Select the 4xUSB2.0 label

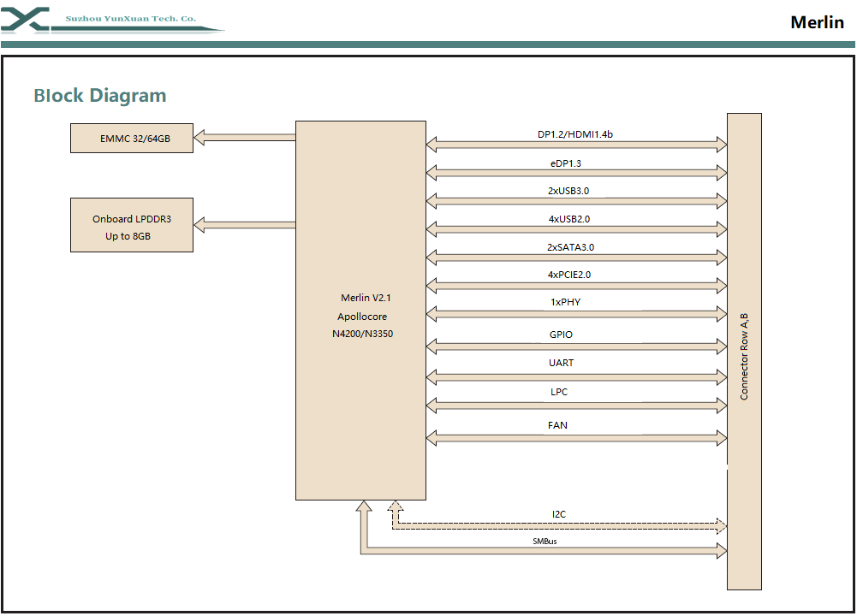tap(568, 219)
